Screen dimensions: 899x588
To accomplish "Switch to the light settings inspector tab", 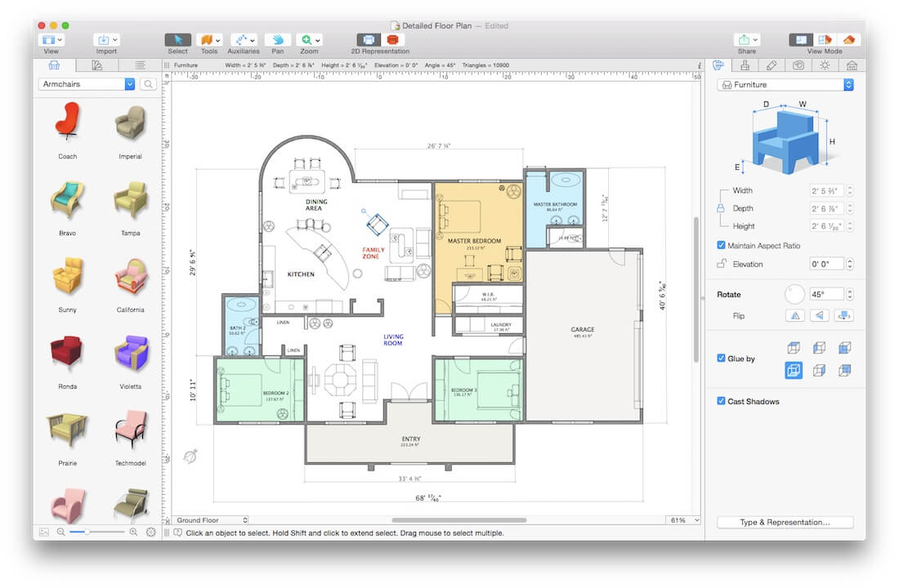I will 825,65.
